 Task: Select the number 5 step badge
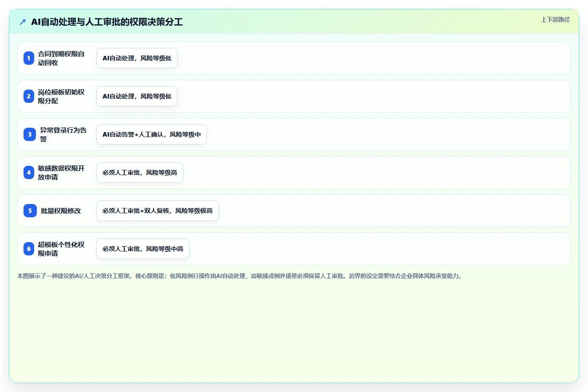30,211
